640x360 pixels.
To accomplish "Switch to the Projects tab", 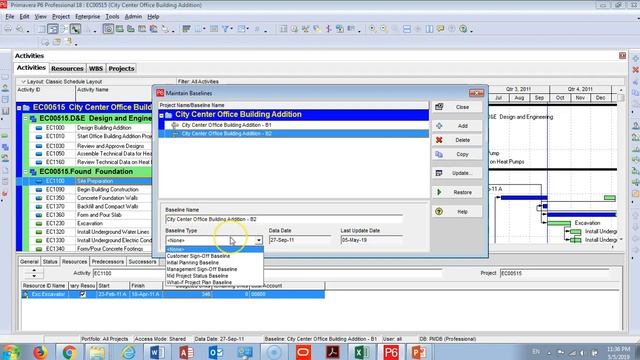I will point(121,69).
